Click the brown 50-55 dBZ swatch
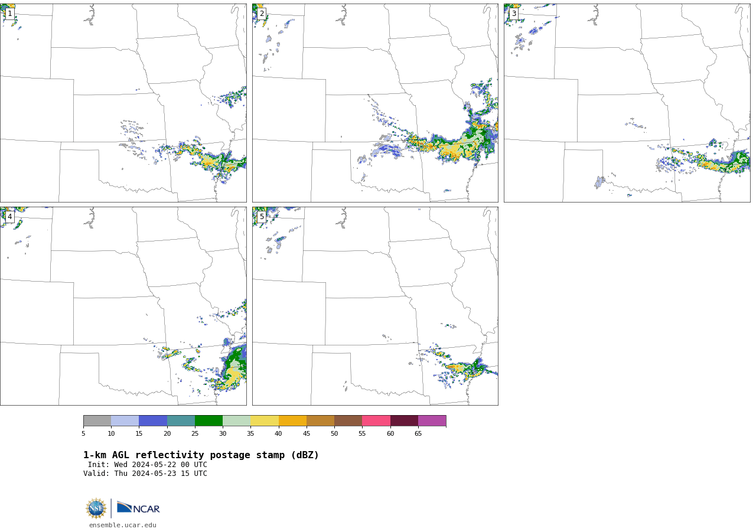Viewport: 756px width, 532px height. coord(348,420)
